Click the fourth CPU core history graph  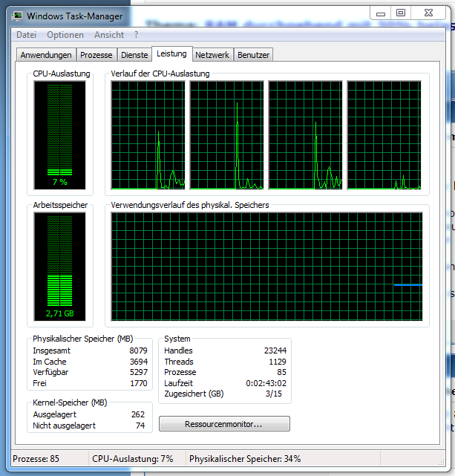click(x=384, y=135)
